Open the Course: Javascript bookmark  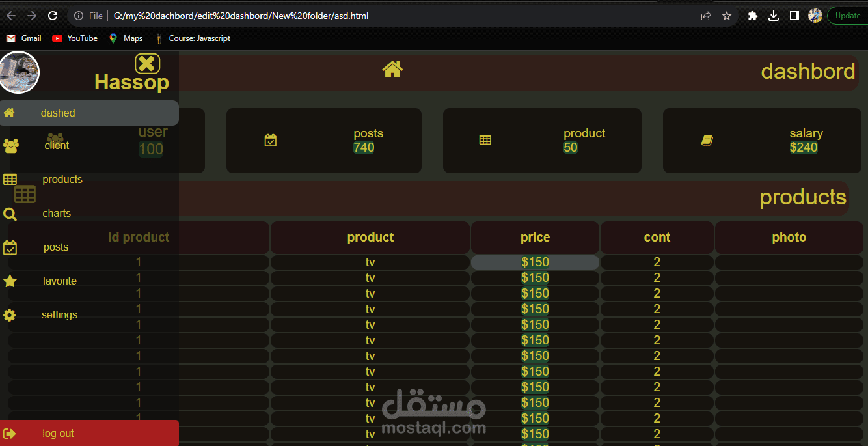(x=193, y=38)
